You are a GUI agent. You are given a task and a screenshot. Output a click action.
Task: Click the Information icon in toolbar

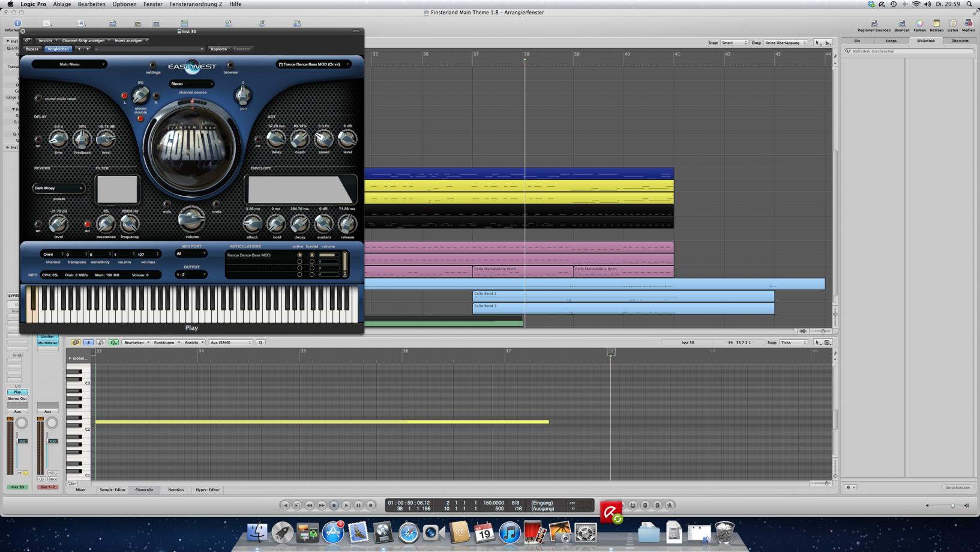[17, 23]
